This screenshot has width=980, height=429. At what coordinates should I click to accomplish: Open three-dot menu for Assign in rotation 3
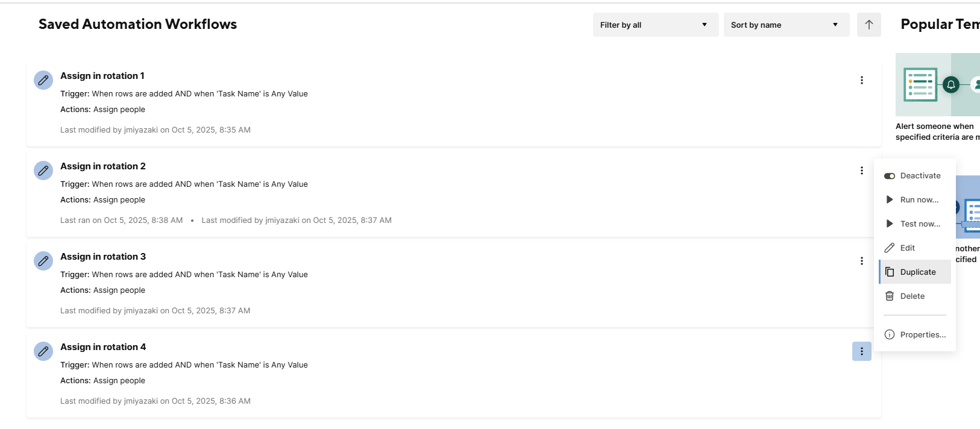coord(862,261)
